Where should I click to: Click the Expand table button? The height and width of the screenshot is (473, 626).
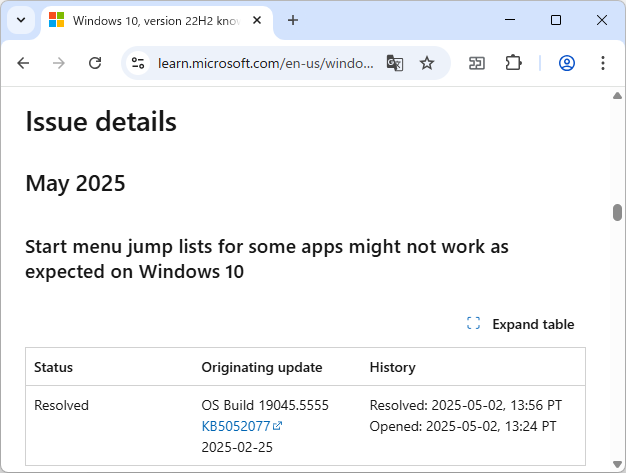point(521,324)
